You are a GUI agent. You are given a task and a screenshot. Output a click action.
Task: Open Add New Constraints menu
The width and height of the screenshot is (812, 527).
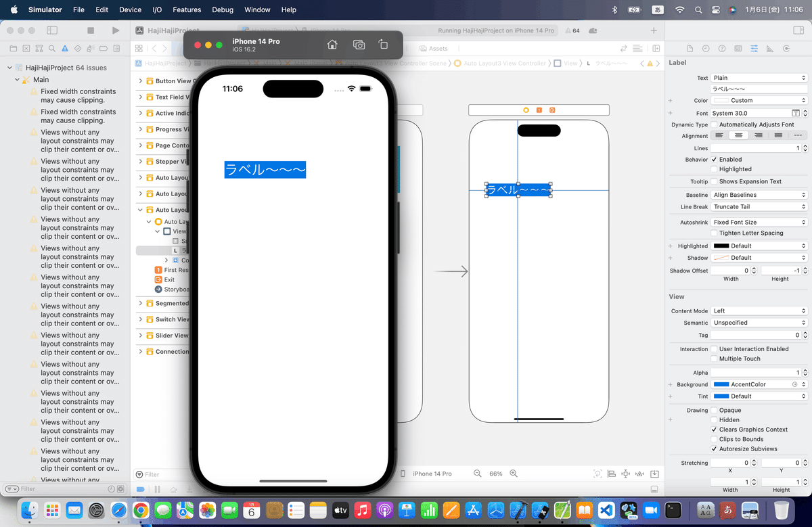[626, 474]
